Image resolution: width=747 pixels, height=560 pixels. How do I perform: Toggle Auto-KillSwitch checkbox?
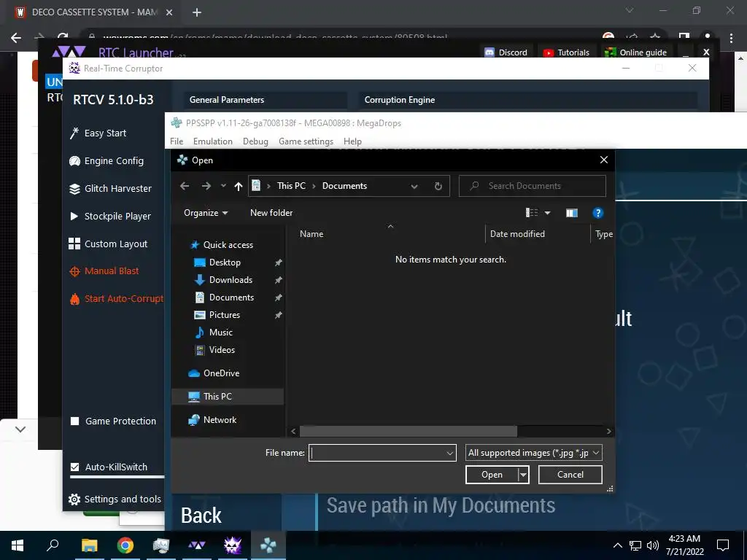coord(74,467)
